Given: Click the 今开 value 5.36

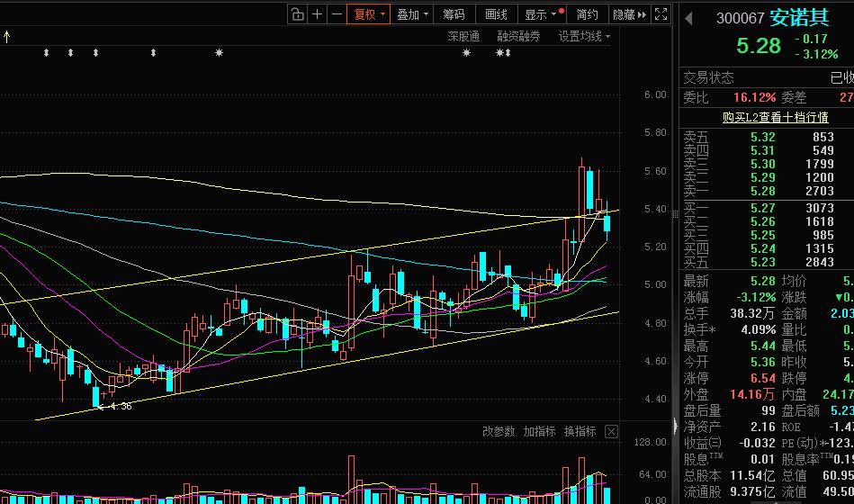Looking at the screenshot, I should click(762, 363).
